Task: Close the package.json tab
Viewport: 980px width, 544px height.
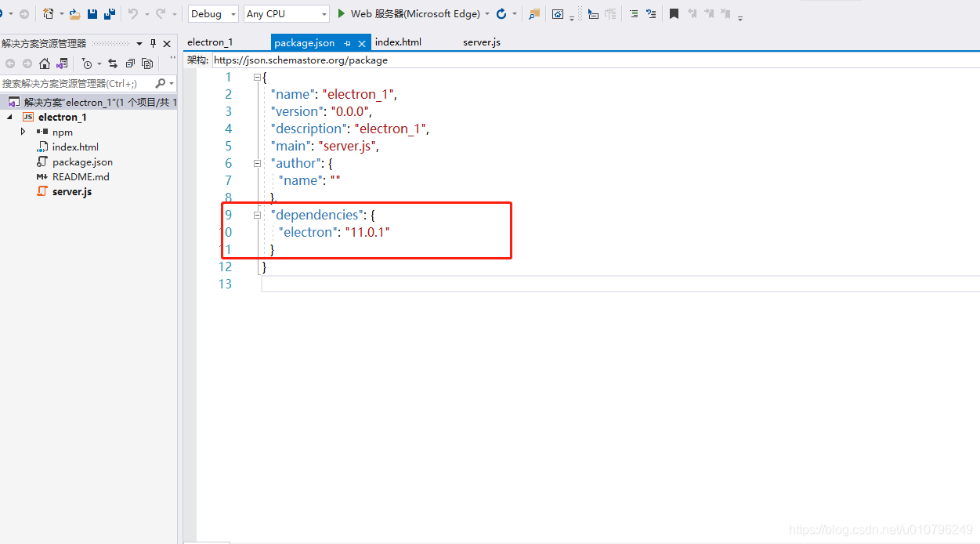Action: (x=362, y=43)
